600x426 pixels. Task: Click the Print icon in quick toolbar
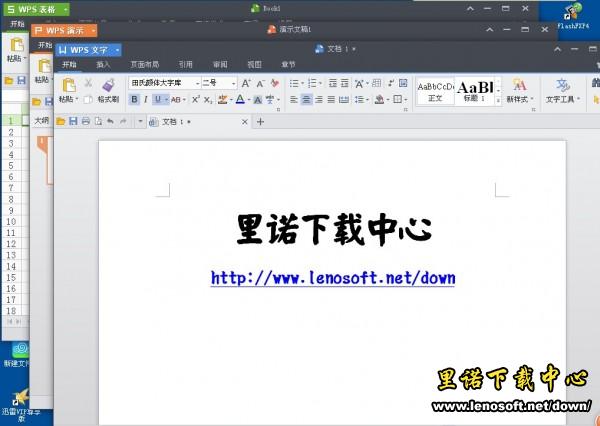[x=86, y=121]
